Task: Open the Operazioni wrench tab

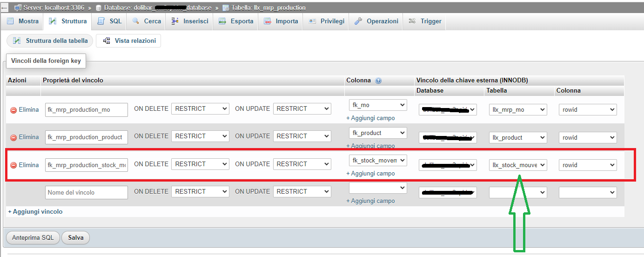Action: tap(376, 21)
